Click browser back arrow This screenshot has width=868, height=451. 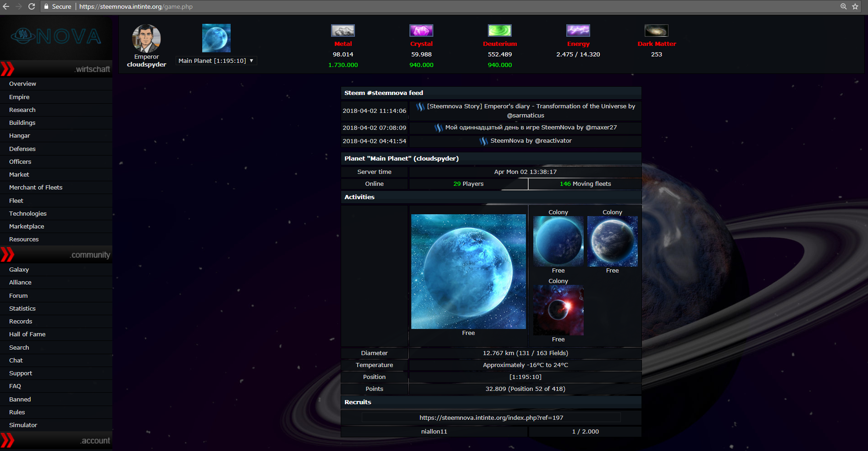(x=6, y=6)
